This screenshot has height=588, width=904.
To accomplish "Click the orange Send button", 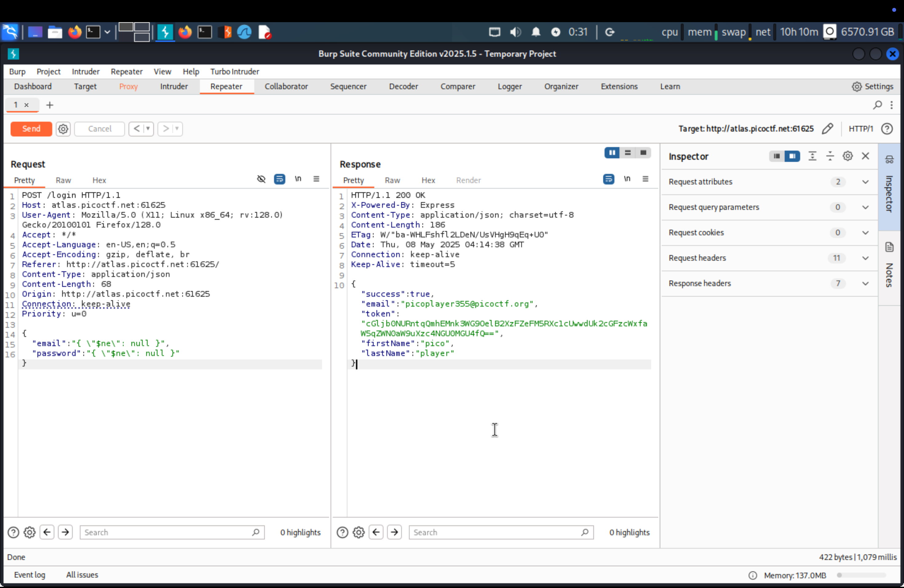I will (31, 129).
